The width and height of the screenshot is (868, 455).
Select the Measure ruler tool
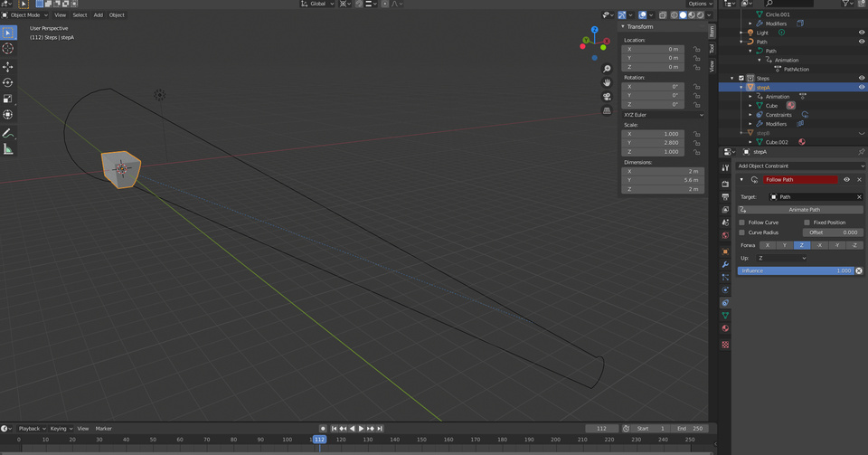point(8,149)
